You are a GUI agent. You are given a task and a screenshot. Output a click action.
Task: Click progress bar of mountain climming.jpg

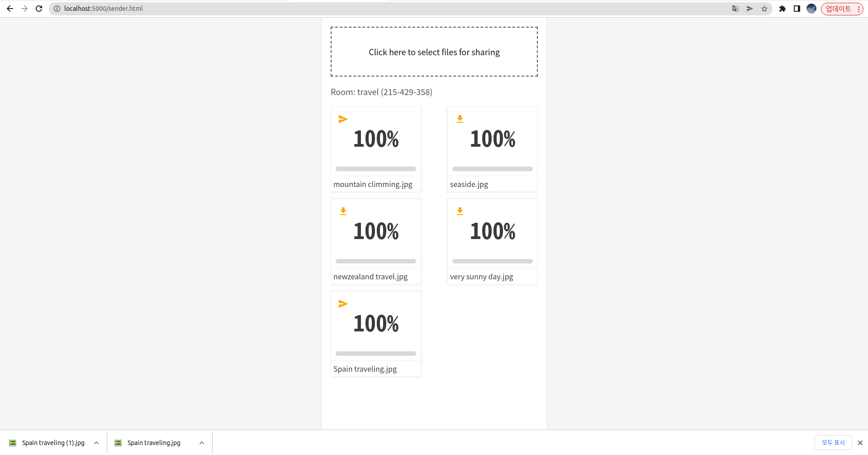click(x=376, y=169)
